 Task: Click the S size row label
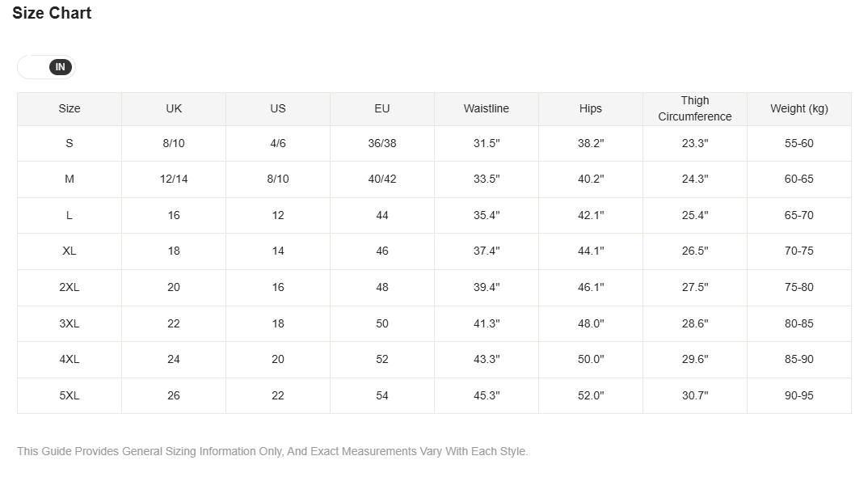[x=70, y=143]
